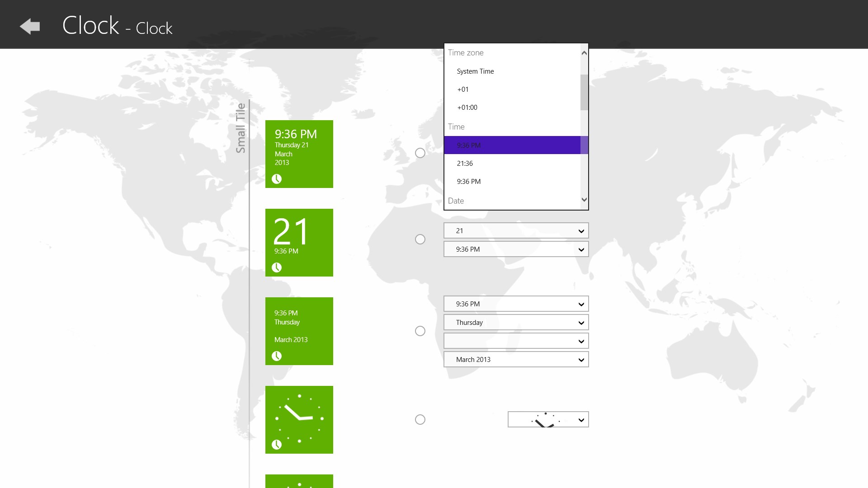
Task: Click the open list's scrollbar thumb
Action: click(x=584, y=92)
